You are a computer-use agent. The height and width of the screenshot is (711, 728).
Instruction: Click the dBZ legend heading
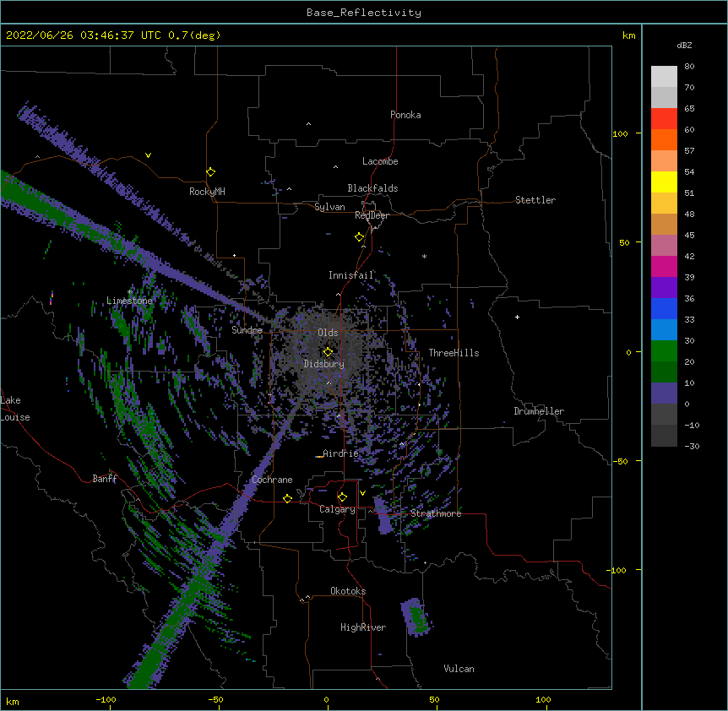coord(684,45)
